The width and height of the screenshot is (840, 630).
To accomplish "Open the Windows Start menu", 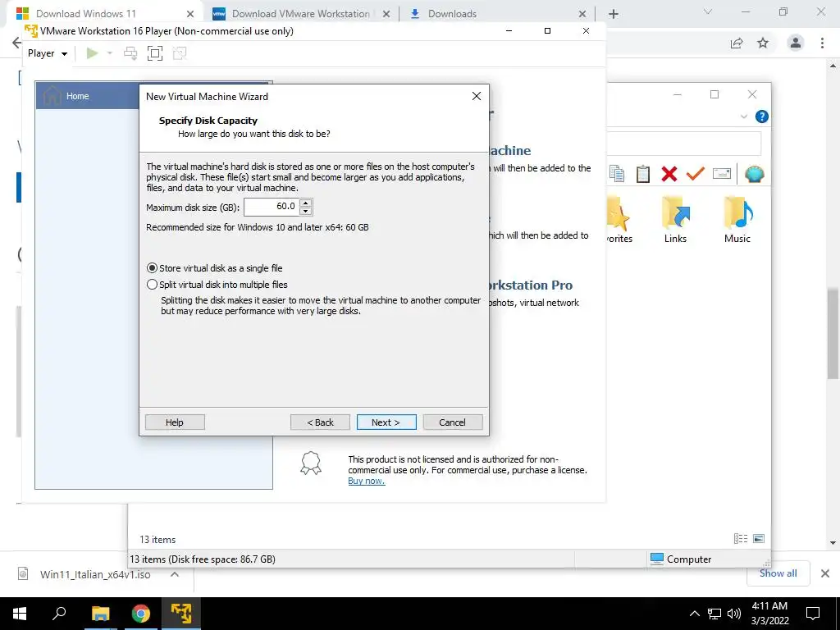I will (x=20, y=614).
